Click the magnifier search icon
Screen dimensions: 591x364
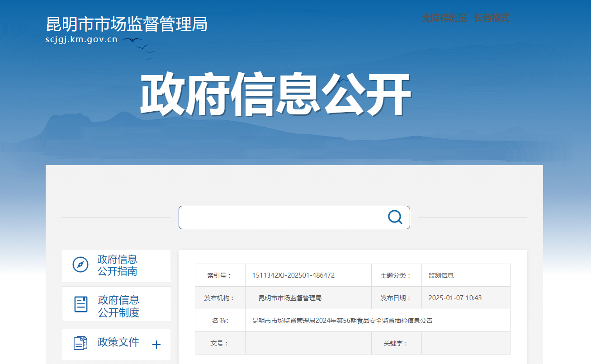(x=395, y=217)
